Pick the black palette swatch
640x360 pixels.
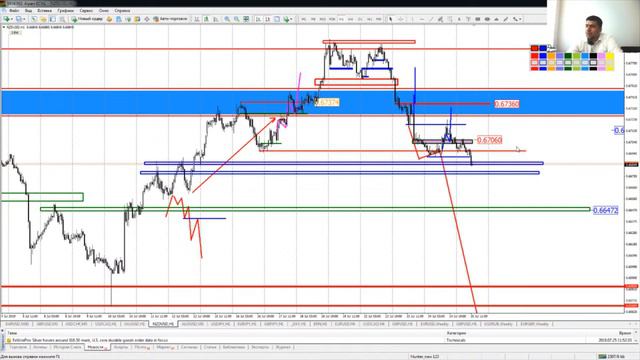[593, 56]
